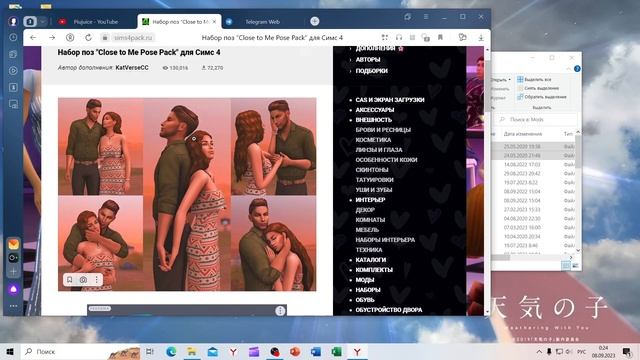
Task: Sort Explorer by 'Дата изменения' column
Action: (522, 134)
